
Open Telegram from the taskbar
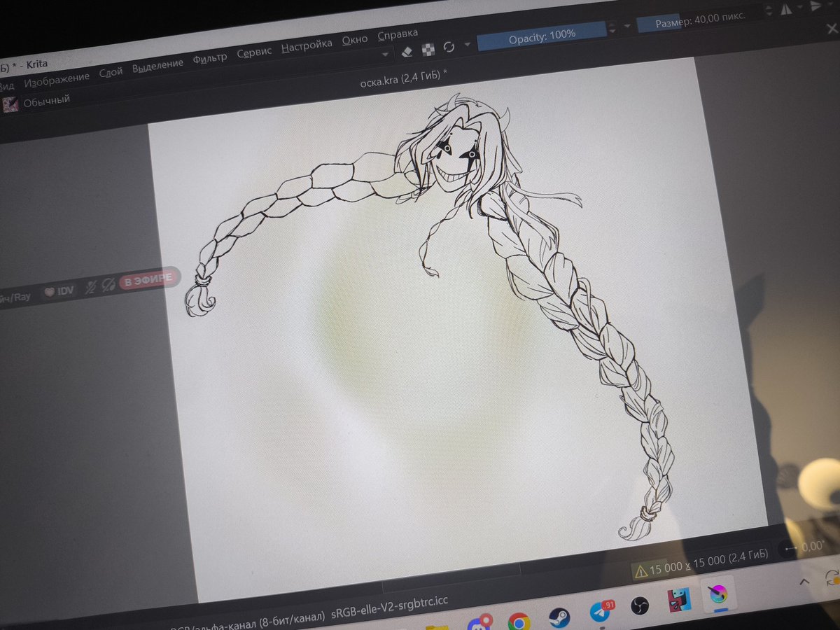point(600,612)
